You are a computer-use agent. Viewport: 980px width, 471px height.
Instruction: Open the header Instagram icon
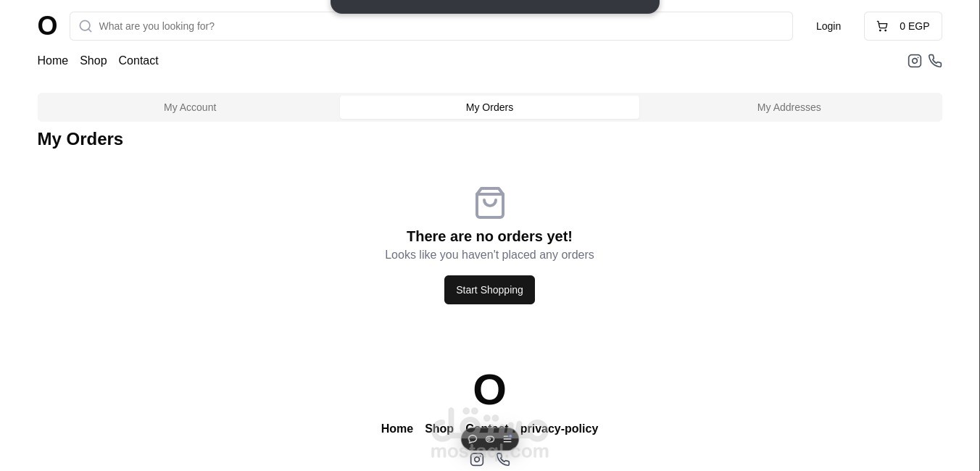click(x=915, y=61)
